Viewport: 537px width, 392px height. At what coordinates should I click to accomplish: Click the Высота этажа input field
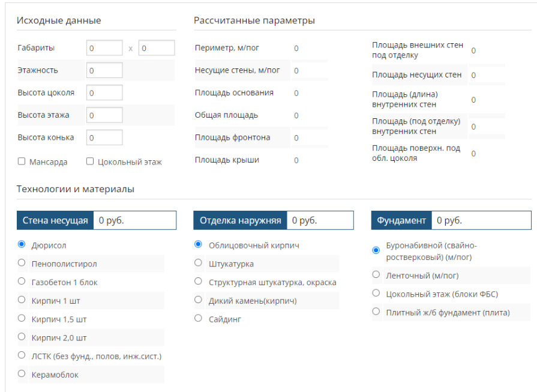tap(104, 115)
